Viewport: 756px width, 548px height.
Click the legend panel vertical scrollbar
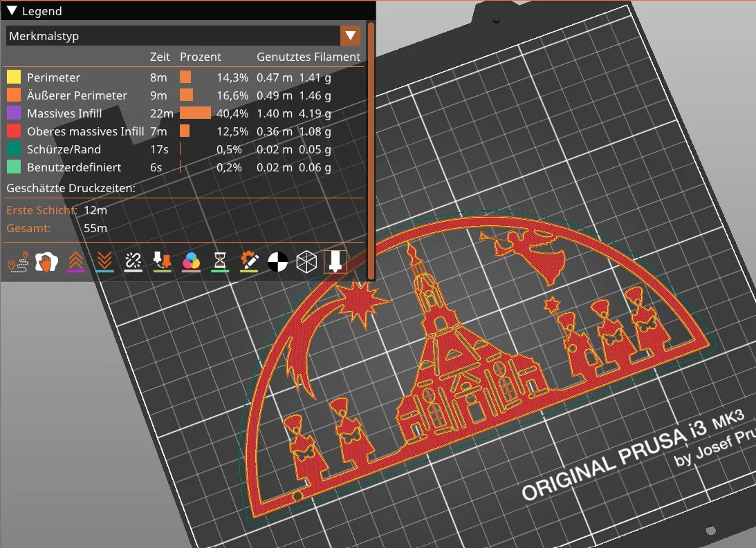[x=371, y=150]
